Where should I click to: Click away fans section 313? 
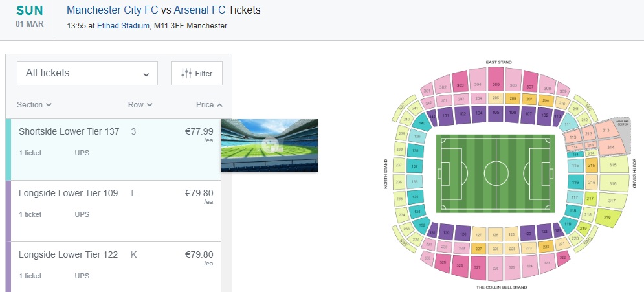[606, 130]
